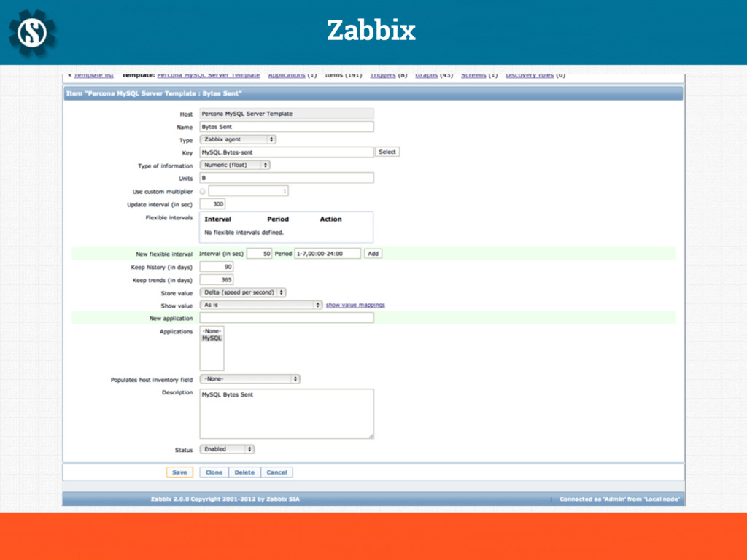Open the Status dropdown showing Enabled
747x560 pixels.
[227, 449]
